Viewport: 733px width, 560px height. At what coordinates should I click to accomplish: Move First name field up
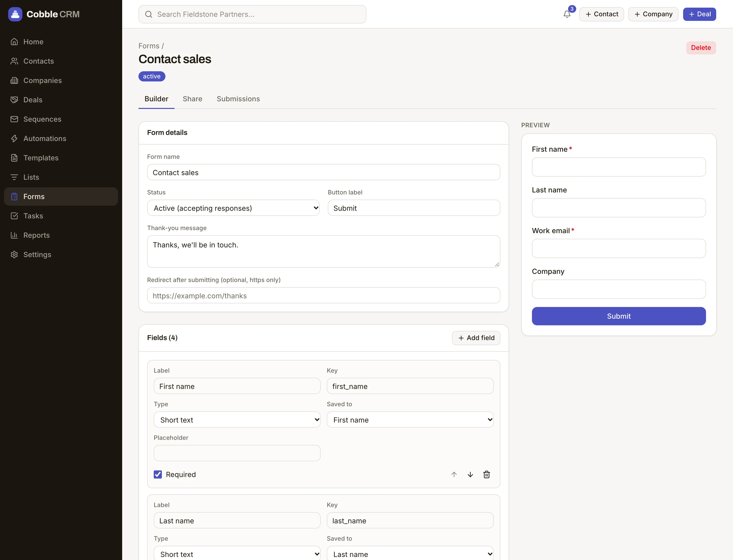[x=454, y=474]
